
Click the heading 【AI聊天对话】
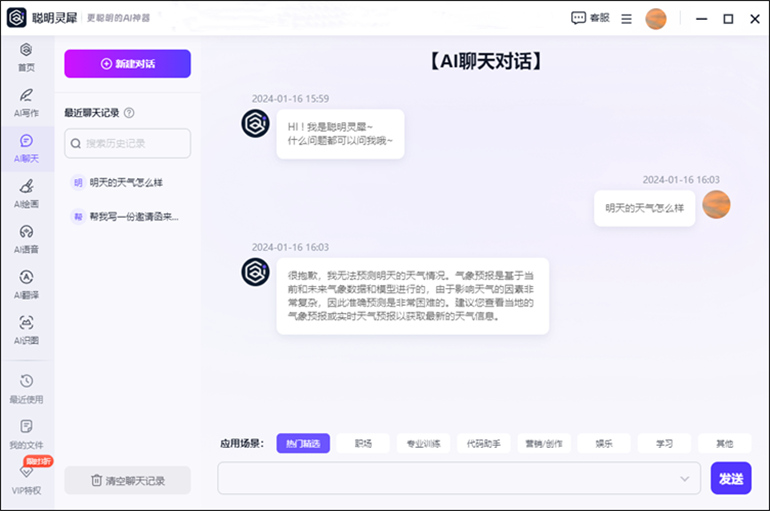click(486, 61)
